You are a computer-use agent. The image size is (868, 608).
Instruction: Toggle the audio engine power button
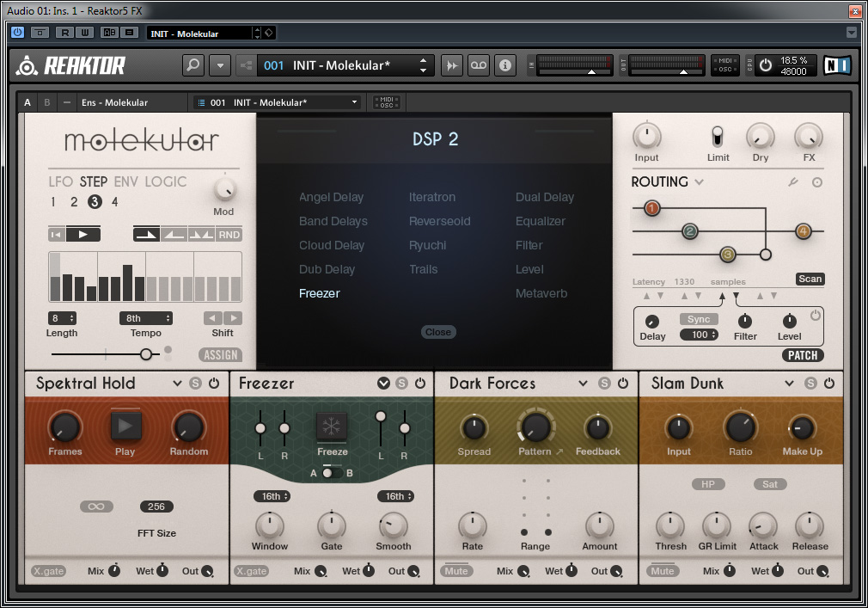click(x=764, y=65)
